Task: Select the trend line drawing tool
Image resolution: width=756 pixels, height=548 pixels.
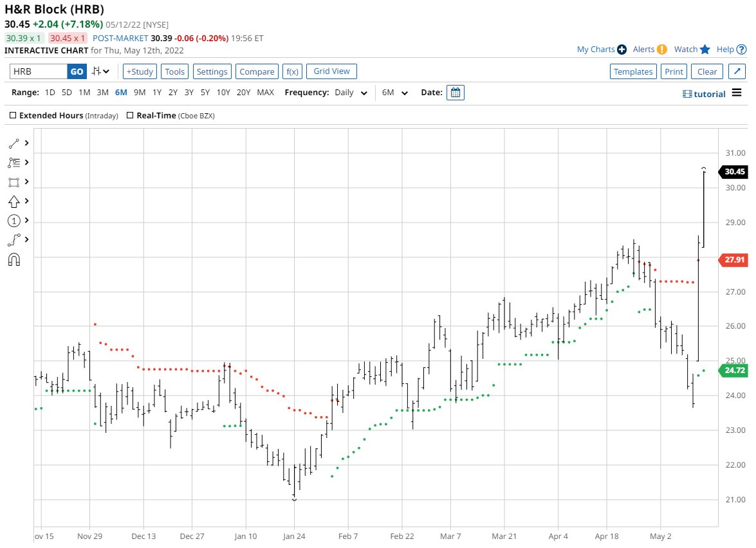Action: [14, 143]
